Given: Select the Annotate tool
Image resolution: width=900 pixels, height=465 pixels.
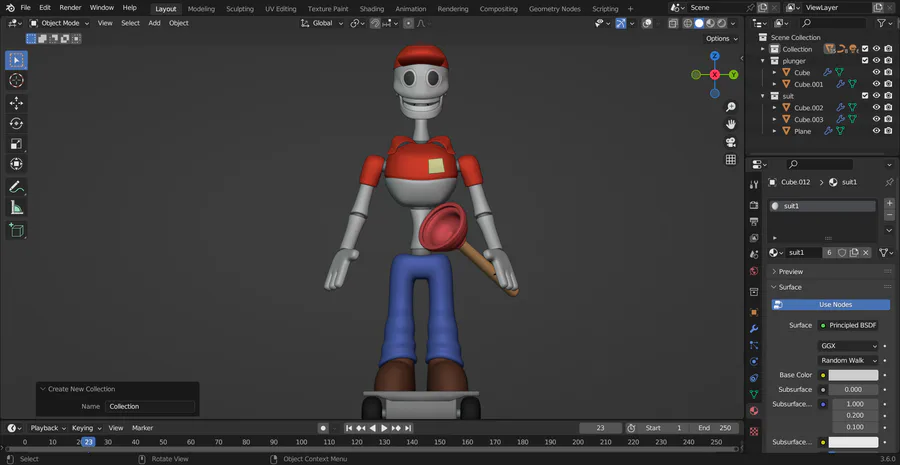Looking at the screenshot, I should 17,187.
